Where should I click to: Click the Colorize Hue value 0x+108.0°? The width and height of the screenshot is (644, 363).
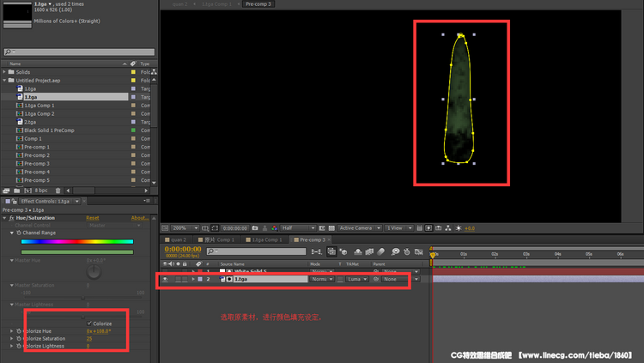tap(99, 331)
